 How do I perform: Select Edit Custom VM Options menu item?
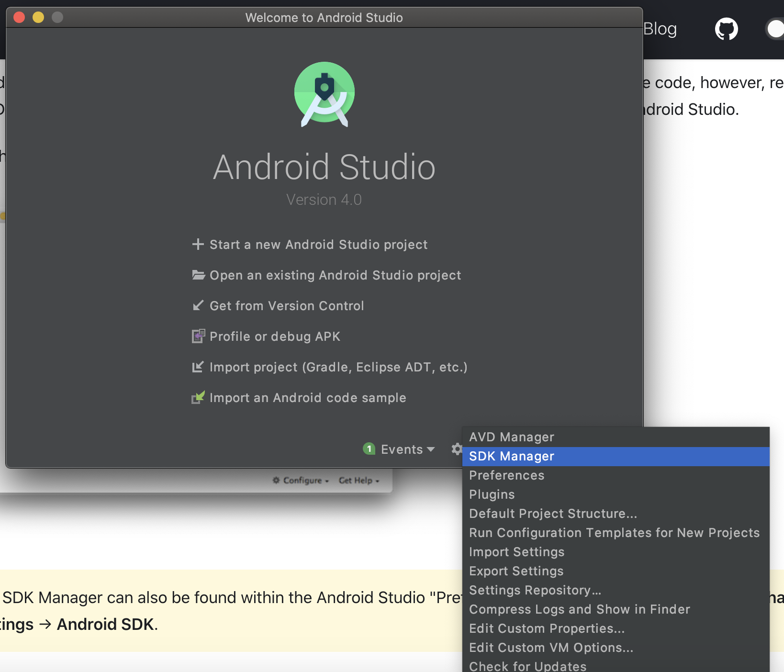(616, 648)
